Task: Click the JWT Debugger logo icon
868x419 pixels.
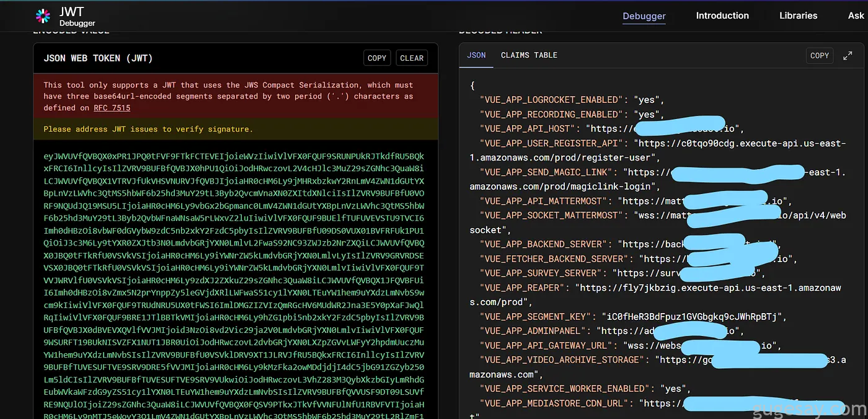Action: (43, 16)
